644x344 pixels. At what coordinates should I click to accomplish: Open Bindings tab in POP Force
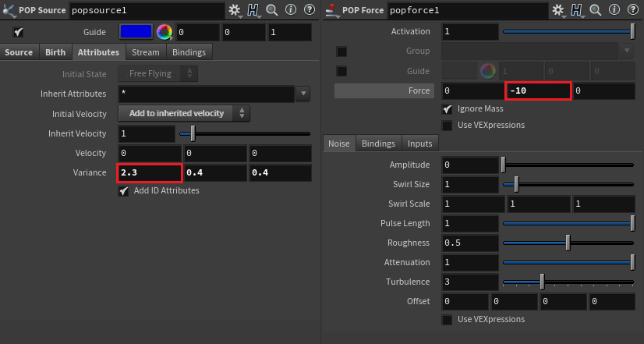click(378, 144)
